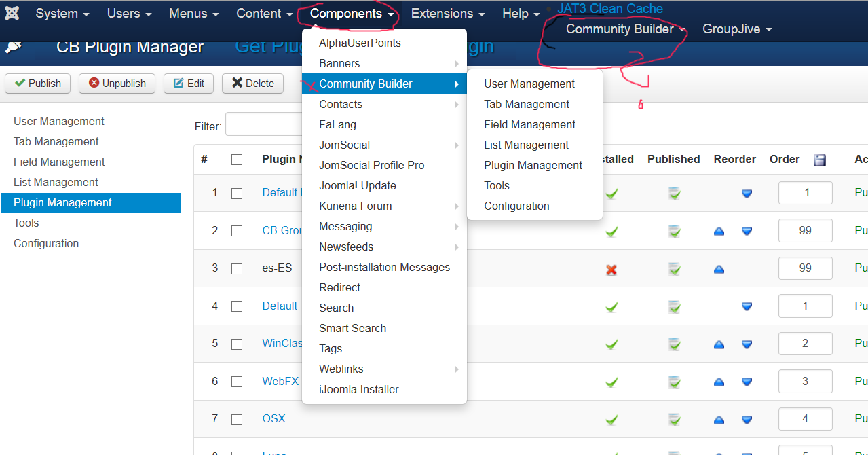Click order input for WebFX row
The image size is (868, 455).
click(x=806, y=382)
